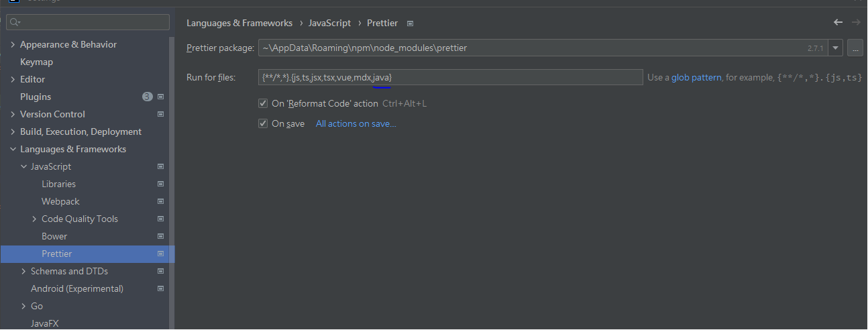
Task: Open Libraries under JavaScript
Action: [58, 184]
